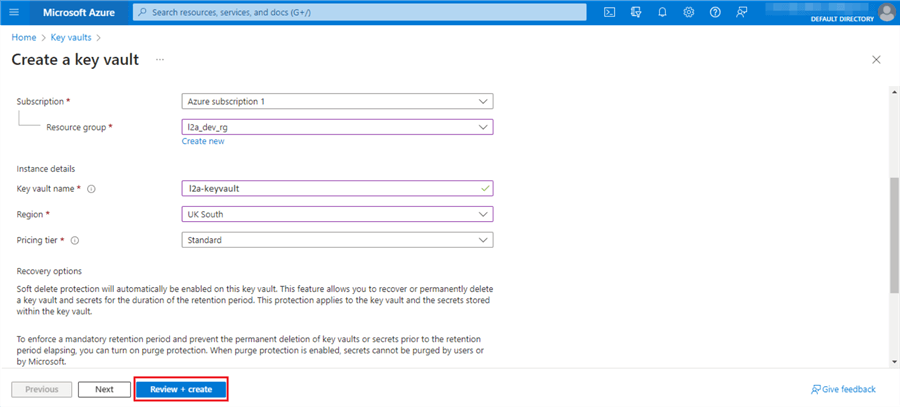The height and width of the screenshot is (407, 900).
Task: Open the Help question mark icon
Action: coord(715,12)
